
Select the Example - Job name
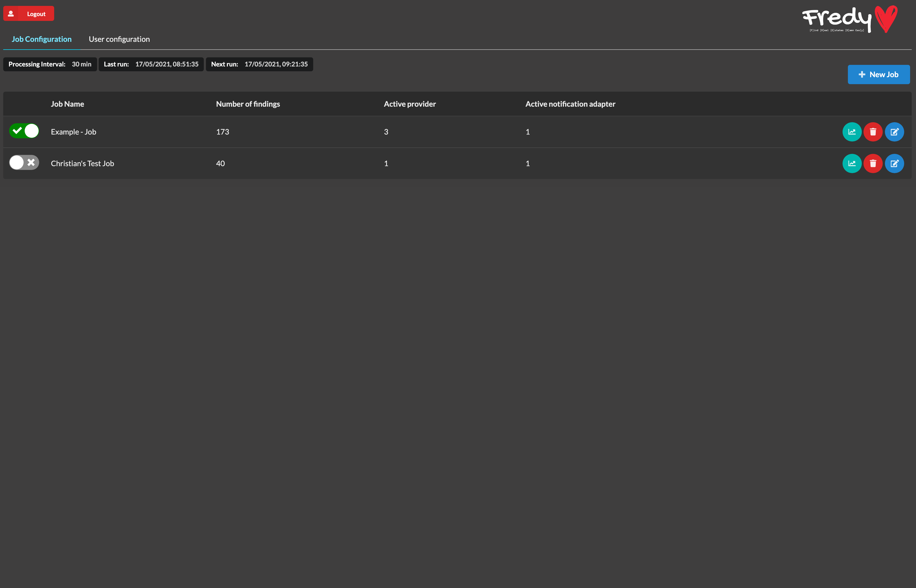(73, 132)
